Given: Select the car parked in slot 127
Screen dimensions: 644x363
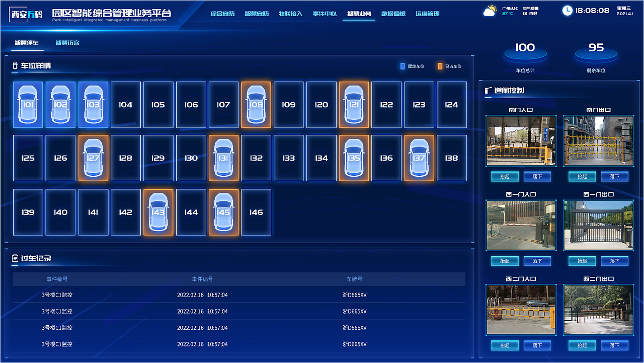Looking at the screenshot, I should pyautogui.click(x=93, y=158).
